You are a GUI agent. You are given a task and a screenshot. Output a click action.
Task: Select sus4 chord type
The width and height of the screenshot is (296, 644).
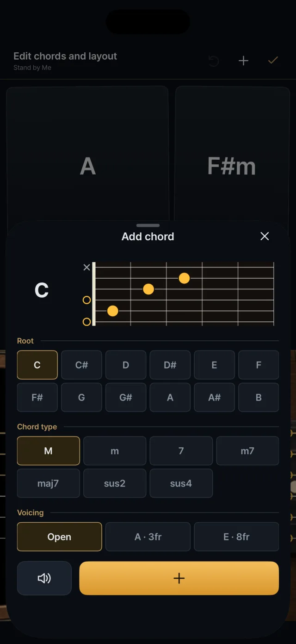pos(181,483)
